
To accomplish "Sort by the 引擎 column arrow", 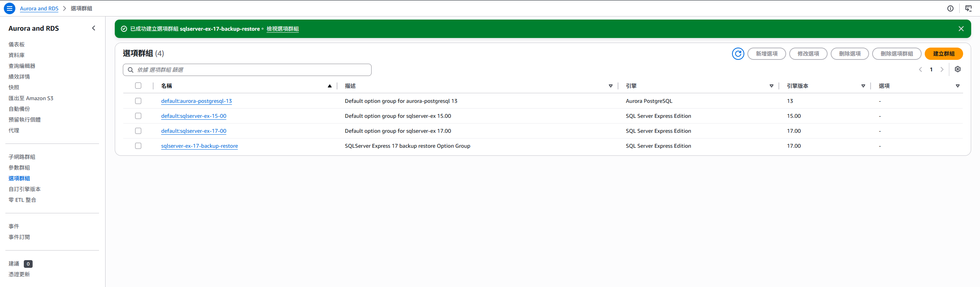I will [771, 86].
